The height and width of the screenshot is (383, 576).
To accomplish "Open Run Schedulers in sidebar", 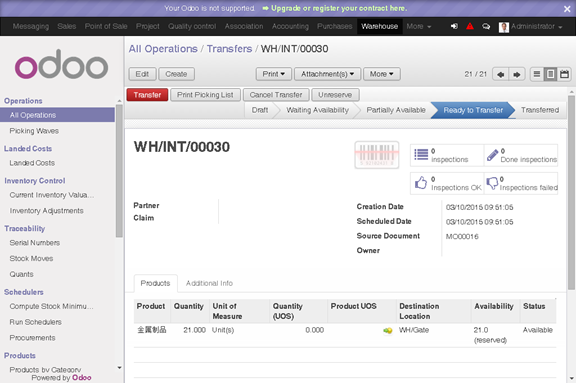I will click(x=36, y=322).
